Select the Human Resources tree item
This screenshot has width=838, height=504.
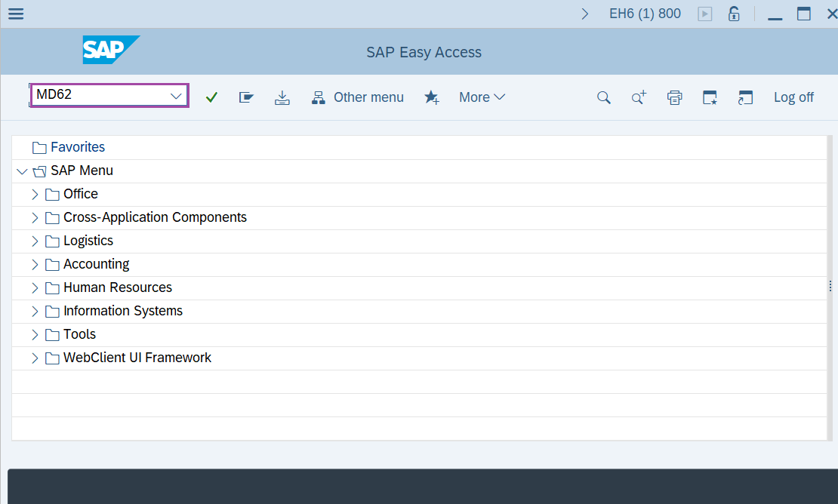(x=117, y=287)
